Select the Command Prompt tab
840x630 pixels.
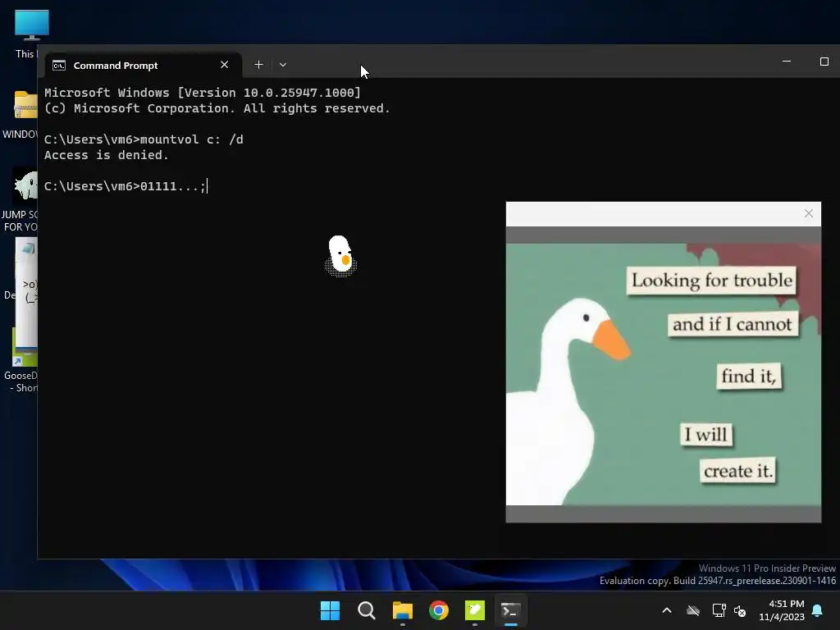coord(143,66)
